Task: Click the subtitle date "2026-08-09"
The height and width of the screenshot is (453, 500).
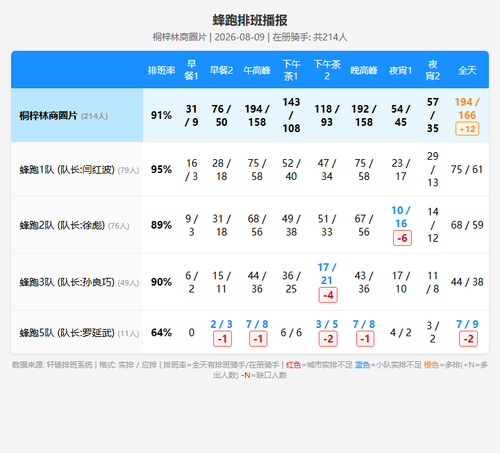Action: 240,37
